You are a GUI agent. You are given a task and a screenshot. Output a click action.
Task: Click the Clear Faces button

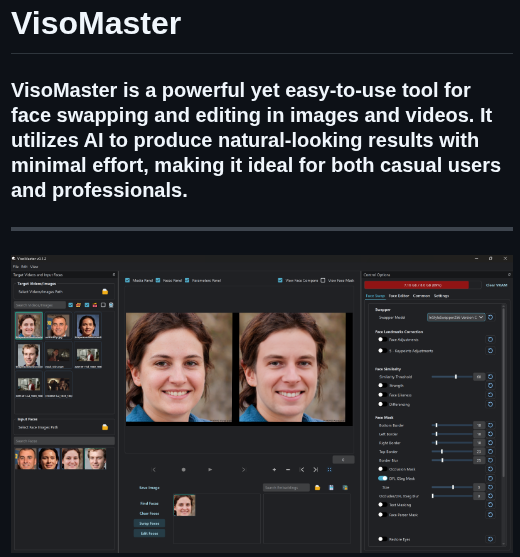tap(149, 513)
